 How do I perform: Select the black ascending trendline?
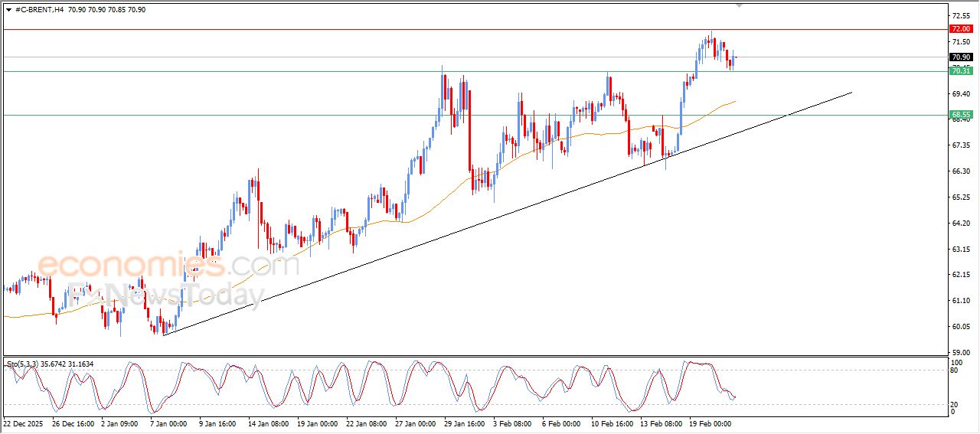pyautogui.click(x=507, y=214)
